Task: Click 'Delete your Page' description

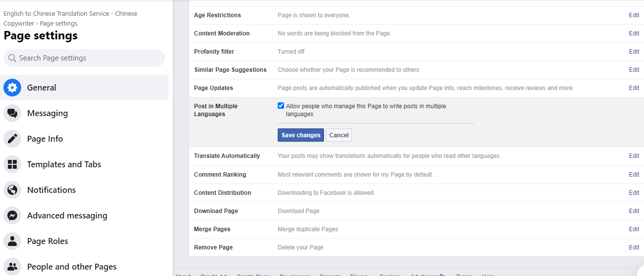Action: tap(300, 247)
